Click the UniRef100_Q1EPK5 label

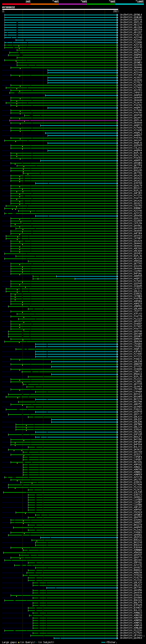tap(131, 146)
